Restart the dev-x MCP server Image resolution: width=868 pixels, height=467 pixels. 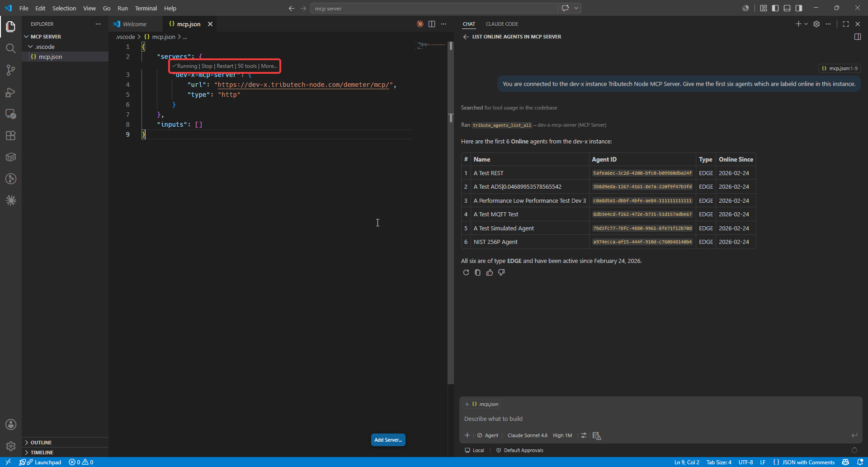[225, 66]
